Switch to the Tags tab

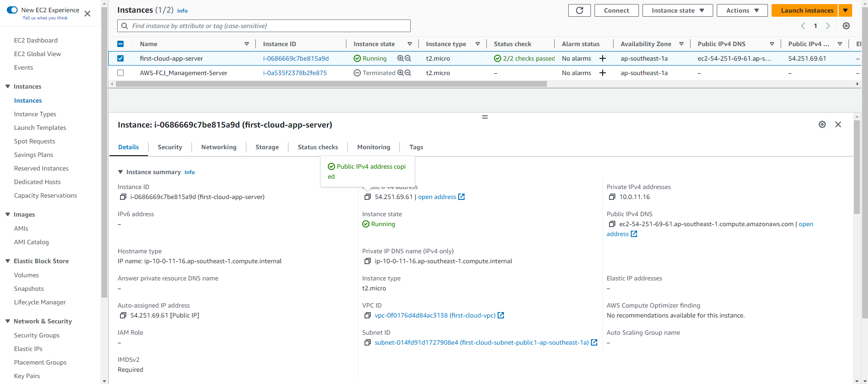pyautogui.click(x=416, y=147)
